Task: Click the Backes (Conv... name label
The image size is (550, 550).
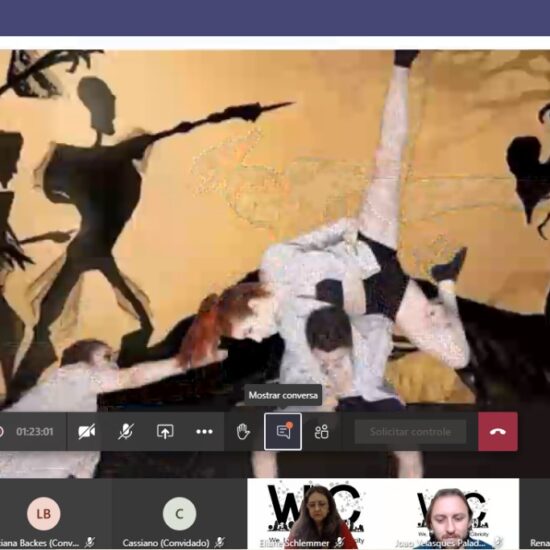Action: tap(39, 543)
